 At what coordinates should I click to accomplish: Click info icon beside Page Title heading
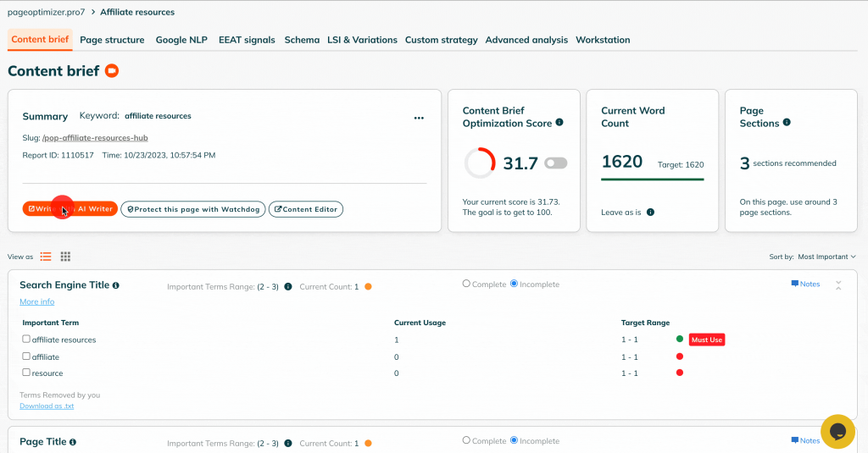(73, 442)
